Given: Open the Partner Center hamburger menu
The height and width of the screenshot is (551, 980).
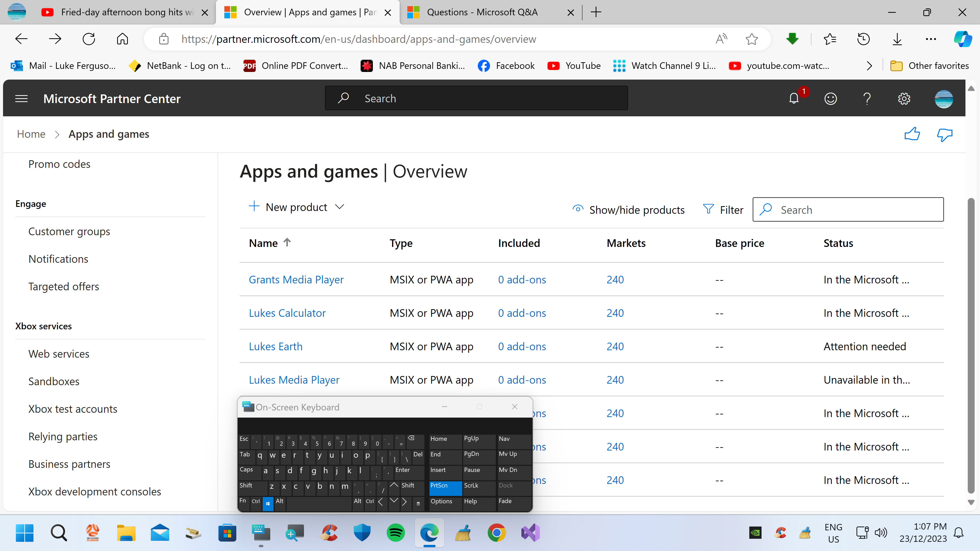Looking at the screenshot, I should click(x=21, y=99).
